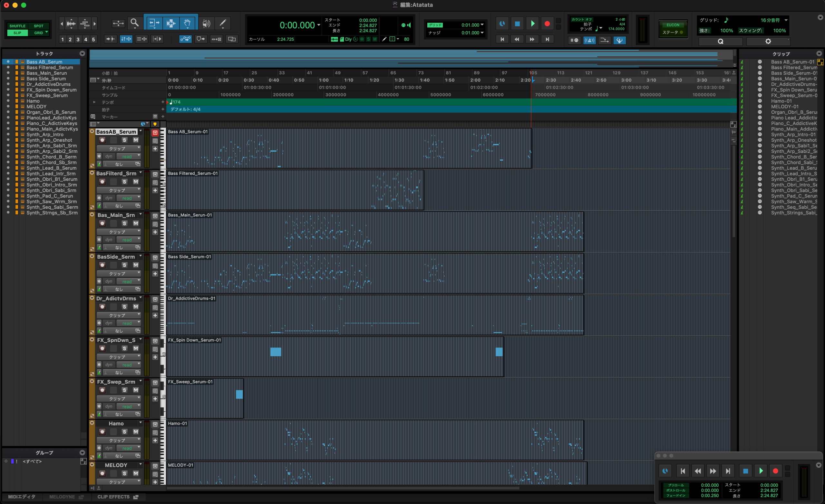Image resolution: width=825 pixels, height=504 pixels.
Task: Click Bass Filtered_Serum-01 clip on timeline
Action: (295, 190)
